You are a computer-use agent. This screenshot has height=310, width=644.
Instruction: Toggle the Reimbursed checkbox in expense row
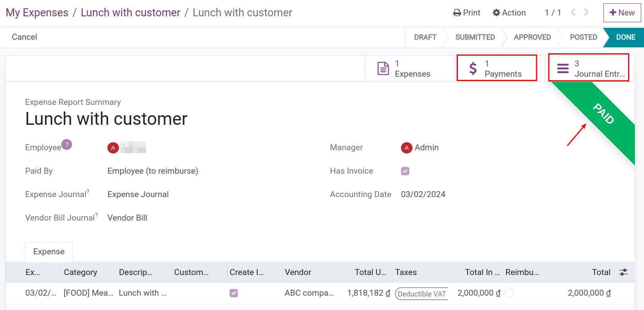509,293
